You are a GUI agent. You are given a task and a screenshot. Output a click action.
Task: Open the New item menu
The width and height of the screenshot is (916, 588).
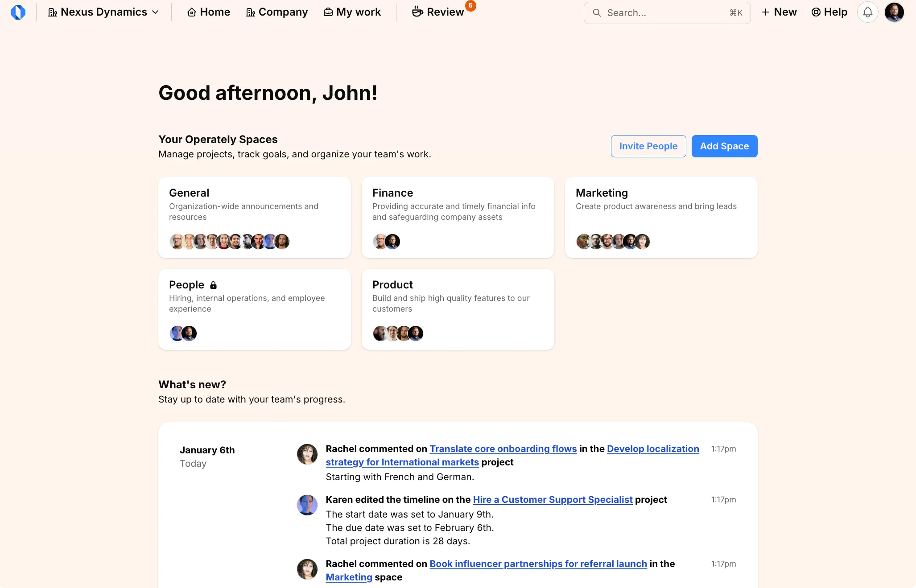click(779, 12)
